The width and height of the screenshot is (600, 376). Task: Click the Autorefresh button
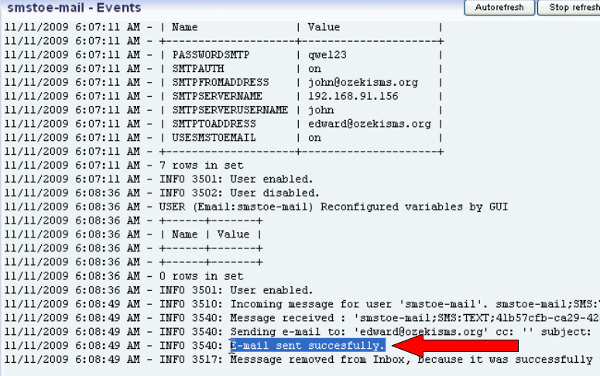499,7
